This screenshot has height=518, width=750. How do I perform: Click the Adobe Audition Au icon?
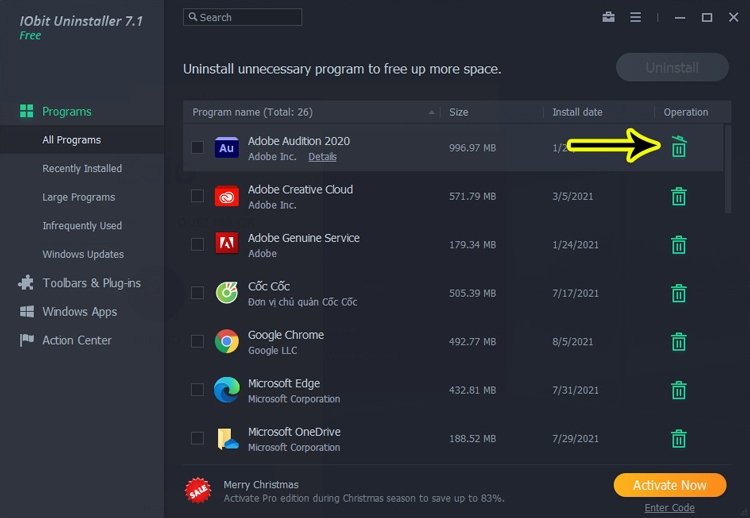pos(227,148)
